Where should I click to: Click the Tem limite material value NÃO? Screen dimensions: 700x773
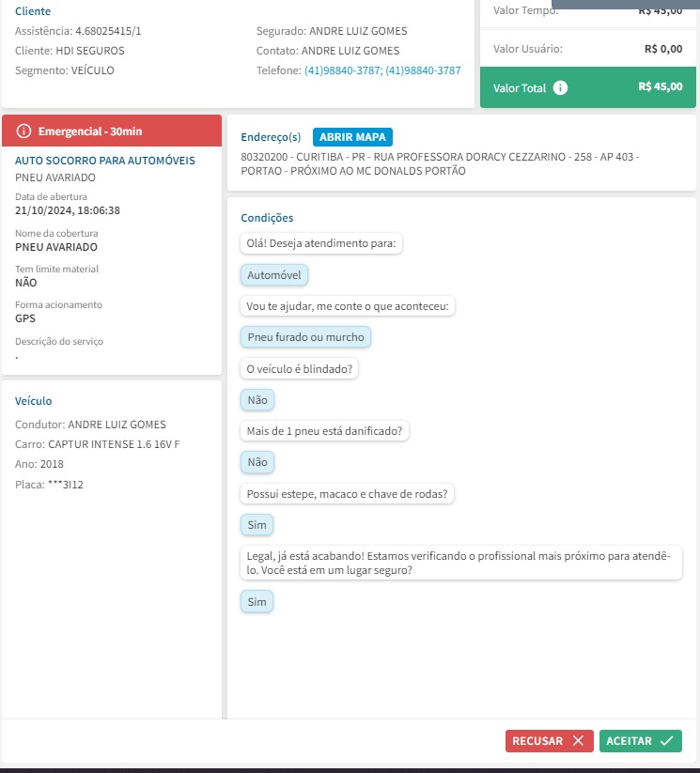25,283
